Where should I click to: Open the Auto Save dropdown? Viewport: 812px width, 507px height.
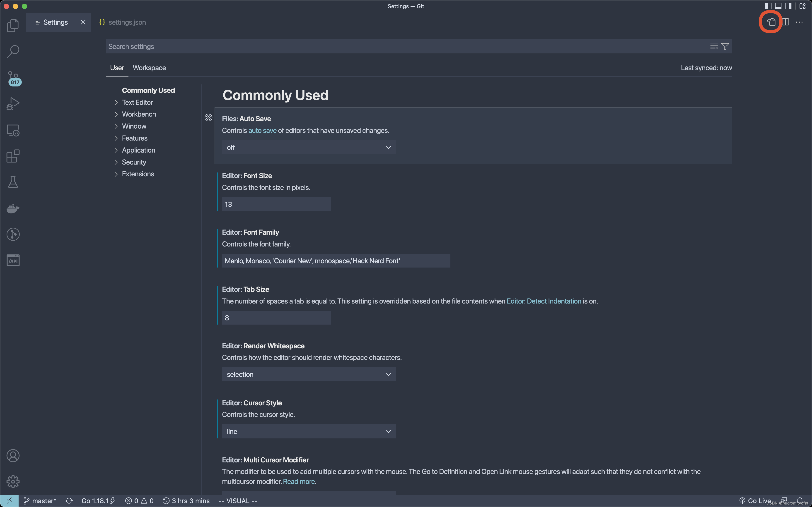[309, 148]
